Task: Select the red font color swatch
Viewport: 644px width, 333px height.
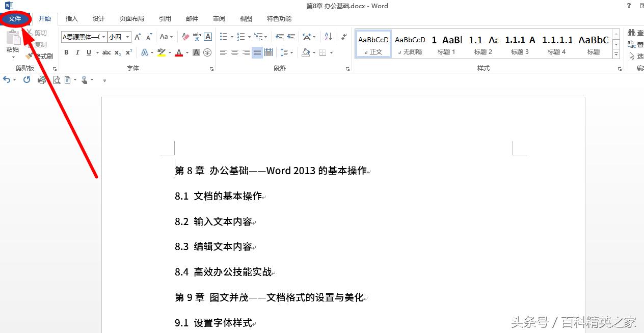Action: point(179,56)
